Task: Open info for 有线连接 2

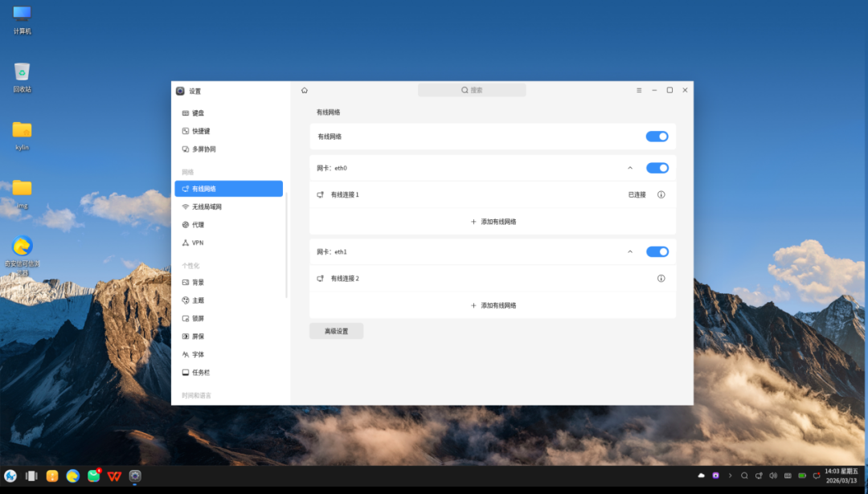Action: [x=661, y=278]
